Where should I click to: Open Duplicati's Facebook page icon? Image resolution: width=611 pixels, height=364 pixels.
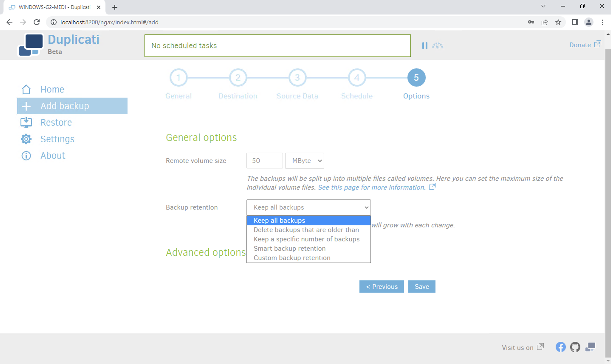click(x=560, y=347)
